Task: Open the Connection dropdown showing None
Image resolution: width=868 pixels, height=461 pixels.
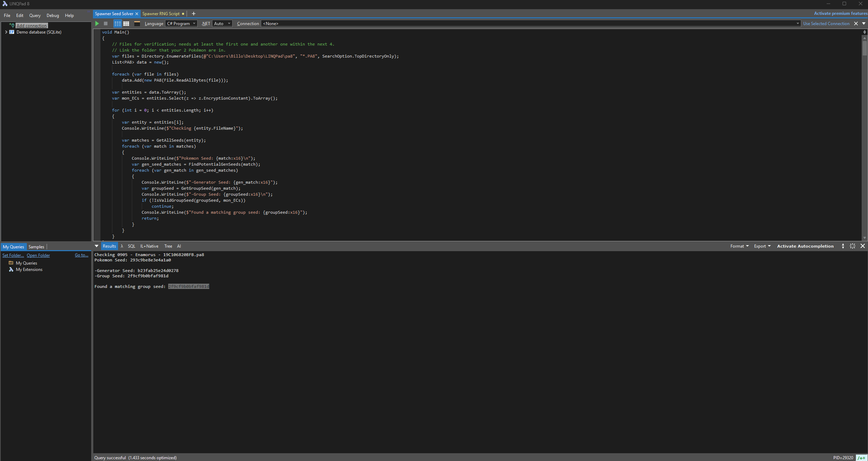Action: coord(530,24)
